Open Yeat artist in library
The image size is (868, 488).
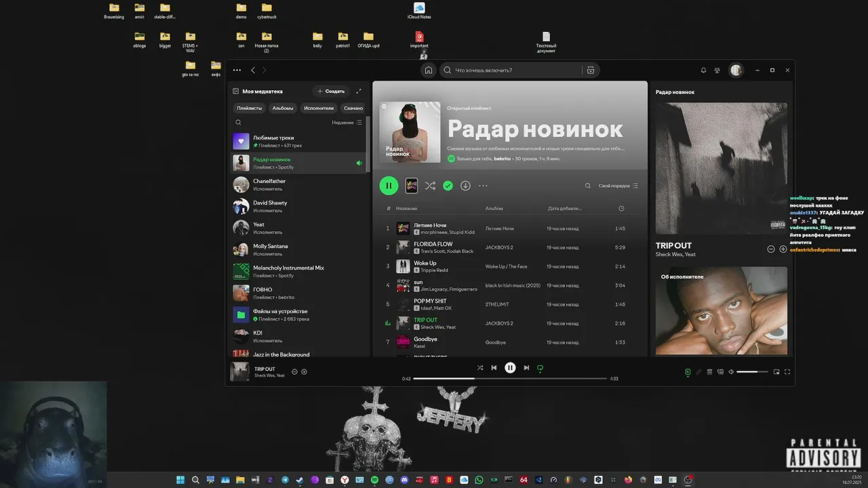pyautogui.click(x=298, y=228)
